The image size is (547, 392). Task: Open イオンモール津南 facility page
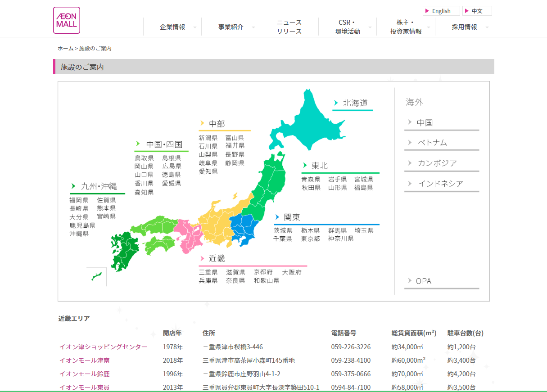pos(84,360)
